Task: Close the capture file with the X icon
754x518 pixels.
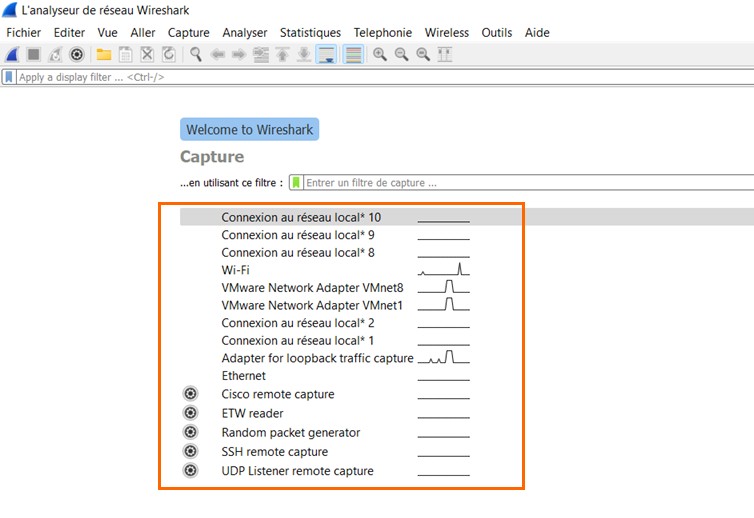Action: coord(147,54)
